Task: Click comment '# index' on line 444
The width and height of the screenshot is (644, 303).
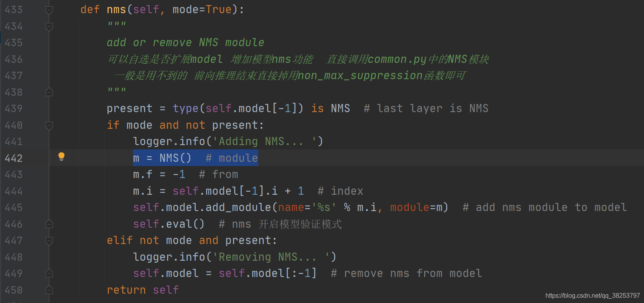Action: (x=340, y=191)
